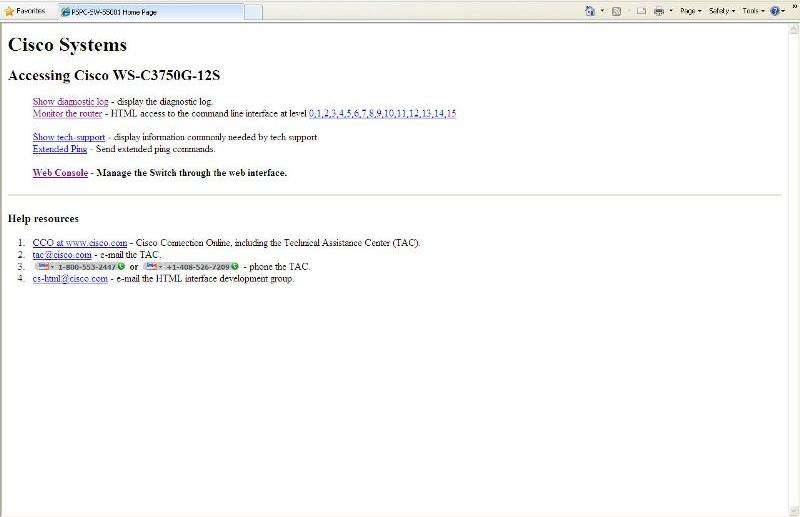800x517 pixels.
Task: Click the flag icon beside +1-408-526-7209
Action: pyautogui.click(x=152, y=266)
